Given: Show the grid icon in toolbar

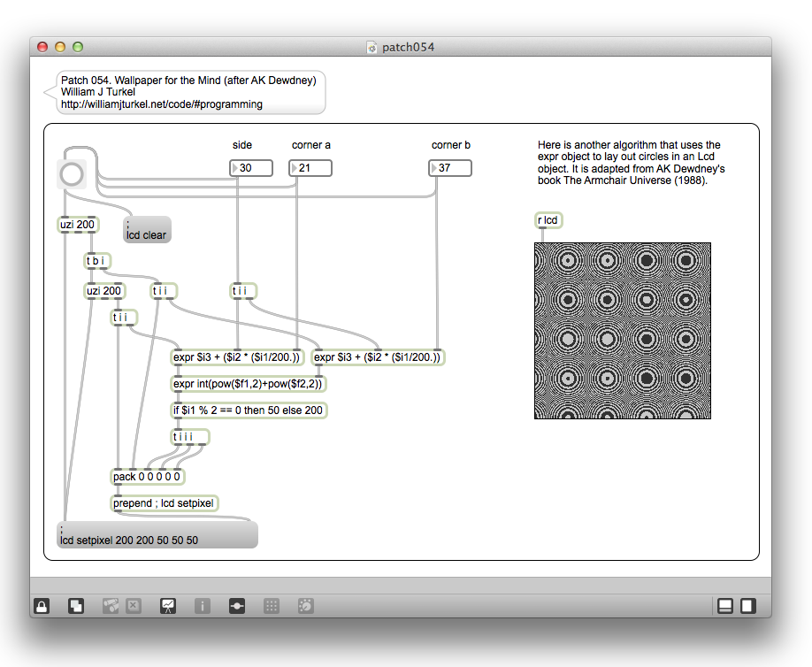Looking at the screenshot, I should click(272, 606).
